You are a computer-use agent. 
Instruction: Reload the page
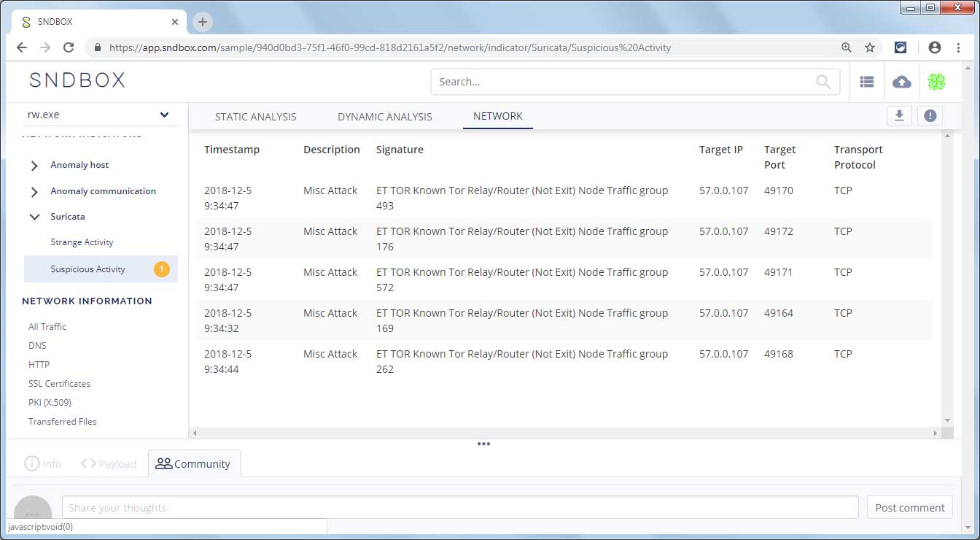coord(69,47)
